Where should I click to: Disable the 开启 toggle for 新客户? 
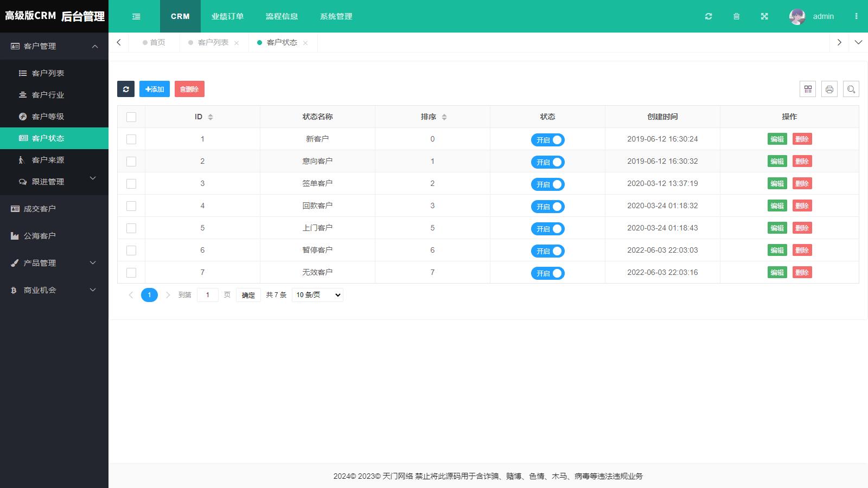tap(547, 139)
